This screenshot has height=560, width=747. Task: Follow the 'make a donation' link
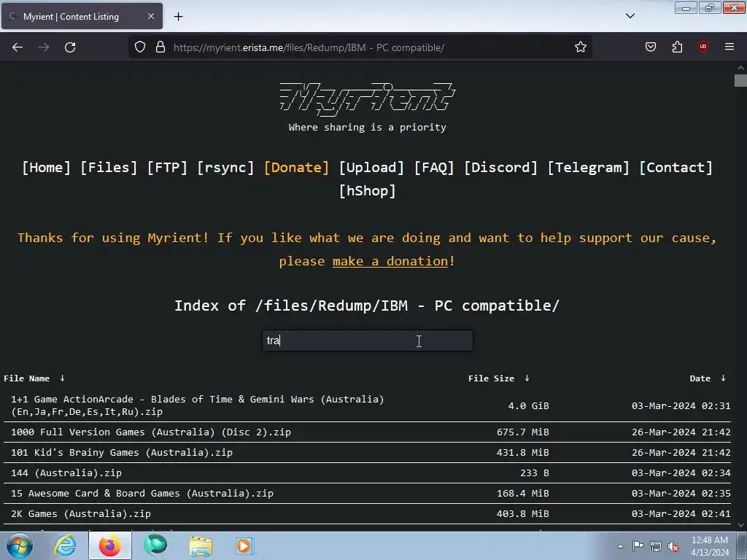point(390,262)
